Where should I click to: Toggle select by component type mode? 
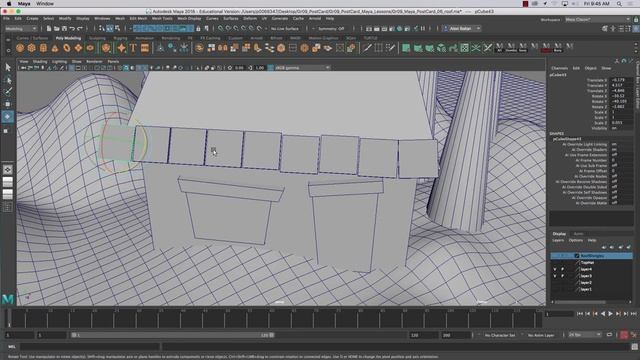coord(118,29)
